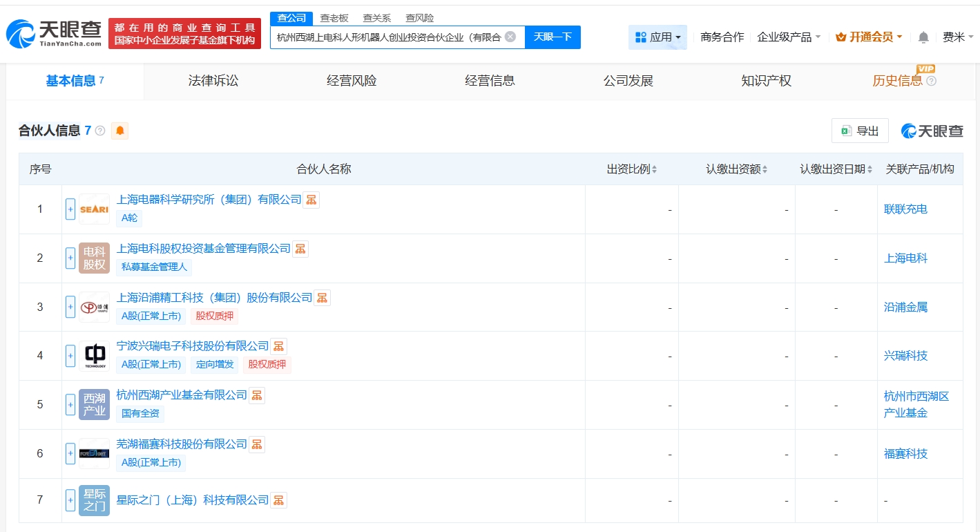Screen dimensions: 980x532
Task: Switch to the 法律诉讼 tab
Action: coord(213,81)
